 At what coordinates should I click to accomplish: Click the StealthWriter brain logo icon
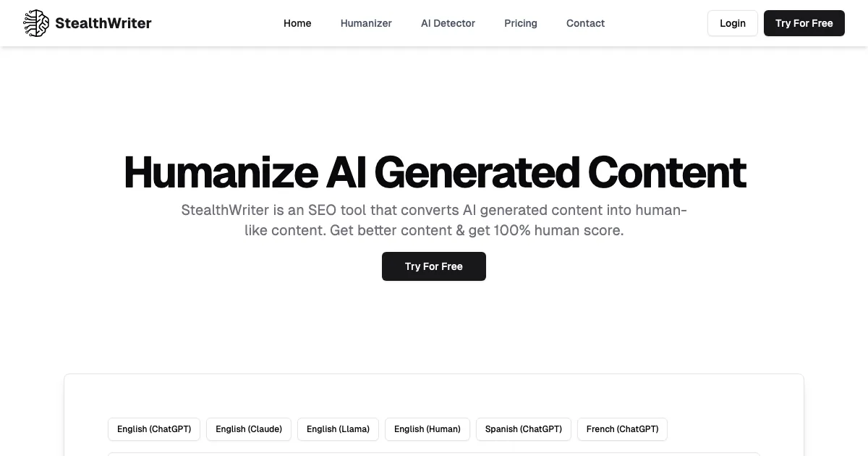coord(36,23)
